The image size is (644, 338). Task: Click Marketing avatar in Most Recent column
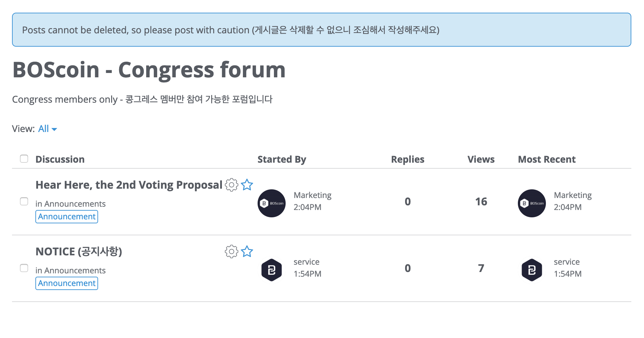coord(532,203)
